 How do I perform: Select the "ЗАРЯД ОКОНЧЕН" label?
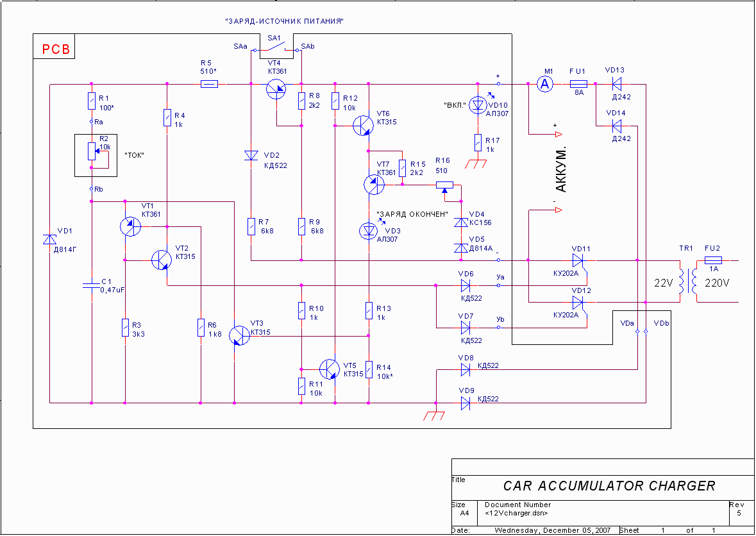(413, 214)
